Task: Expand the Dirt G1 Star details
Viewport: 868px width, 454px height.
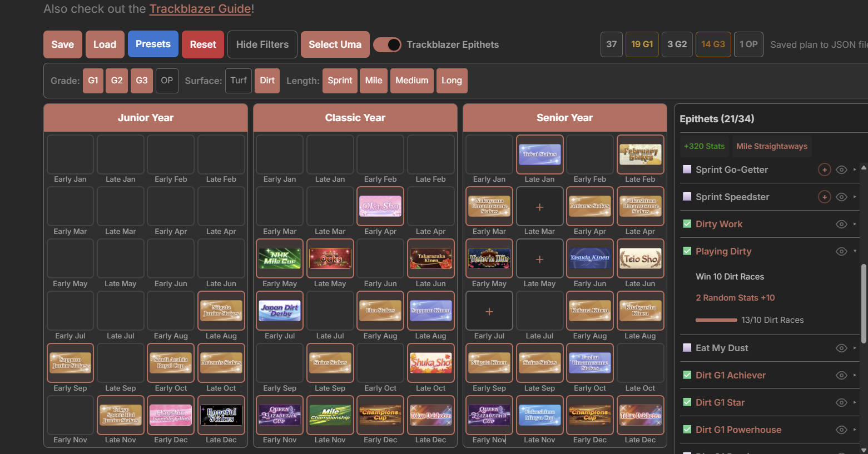Action: pos(855,402)
